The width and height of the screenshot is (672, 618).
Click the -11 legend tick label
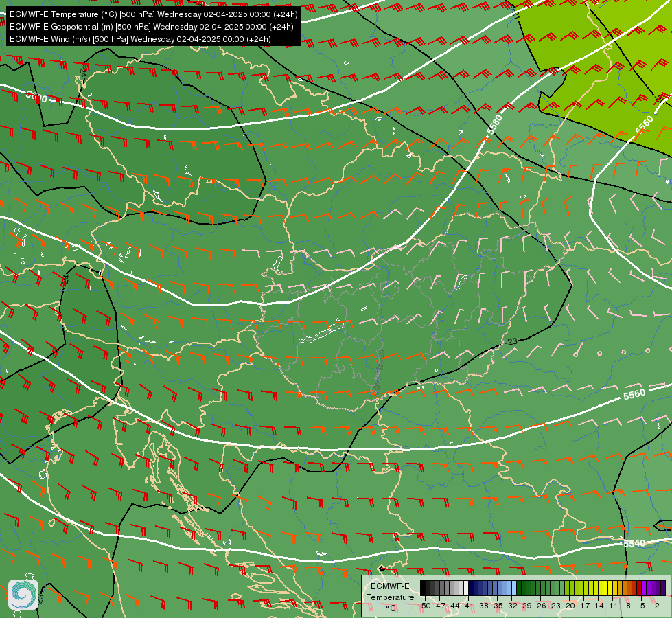tap(612, 606)
